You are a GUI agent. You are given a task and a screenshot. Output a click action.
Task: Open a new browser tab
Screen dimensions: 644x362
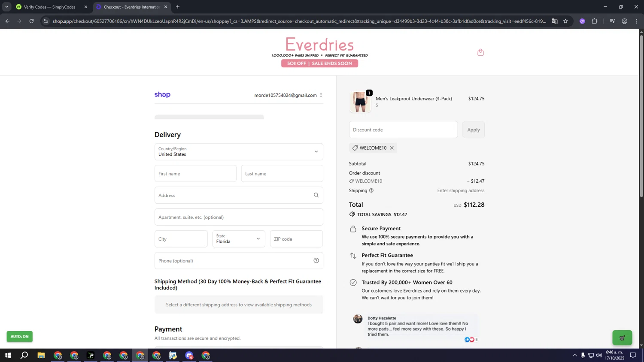178,7
